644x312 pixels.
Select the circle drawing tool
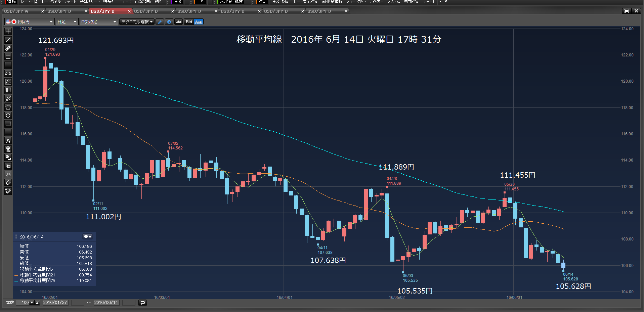click(8, 116)
